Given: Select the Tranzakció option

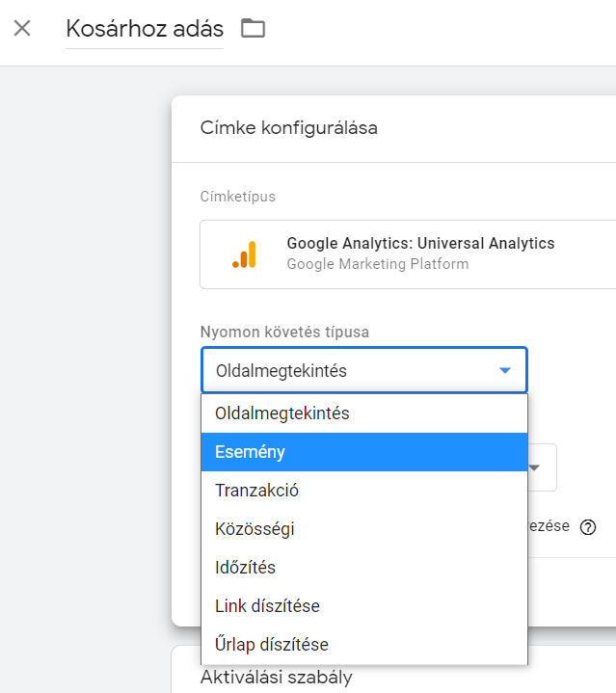Looking at the screenshot, I should pos(364,491).
